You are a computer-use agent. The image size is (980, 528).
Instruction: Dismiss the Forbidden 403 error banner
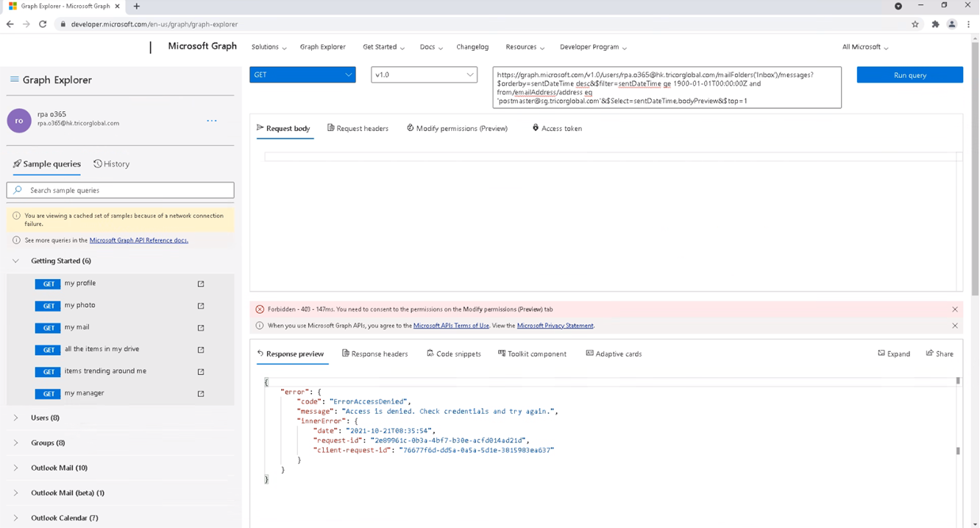coord(954,309)
